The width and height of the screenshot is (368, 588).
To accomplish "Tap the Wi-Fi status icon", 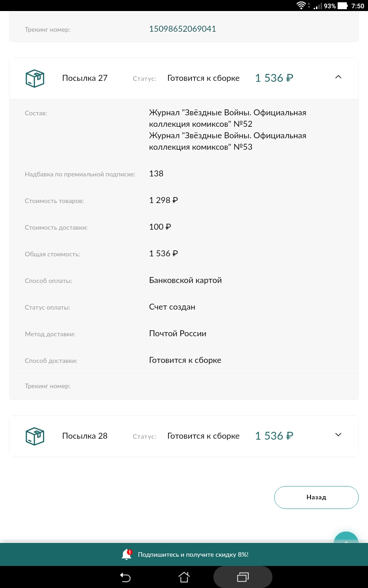I will click(301, 6).
